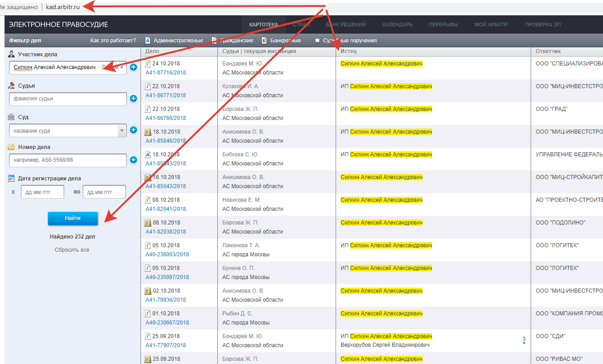Viewport: 603px width, 364px height.
Task: Expand the 3 participants list in A41-77907/2018 row
Action: pos(524,340)
